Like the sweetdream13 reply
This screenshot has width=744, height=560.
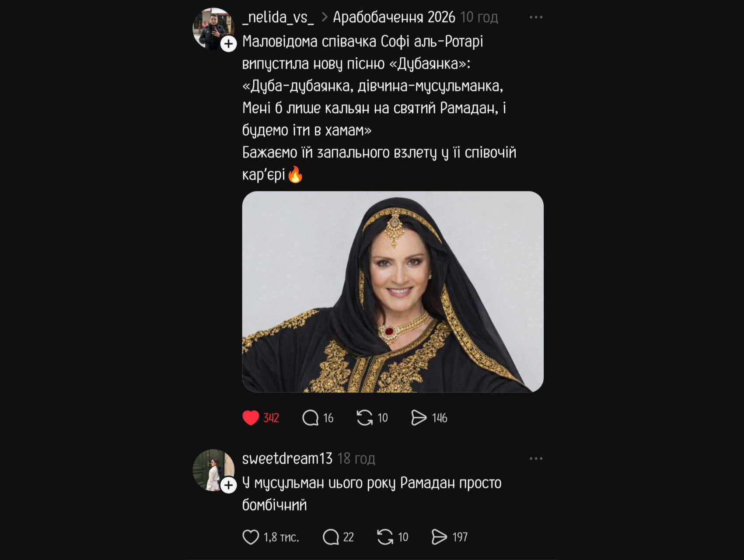pyautogui.click(x=251, y=537)
